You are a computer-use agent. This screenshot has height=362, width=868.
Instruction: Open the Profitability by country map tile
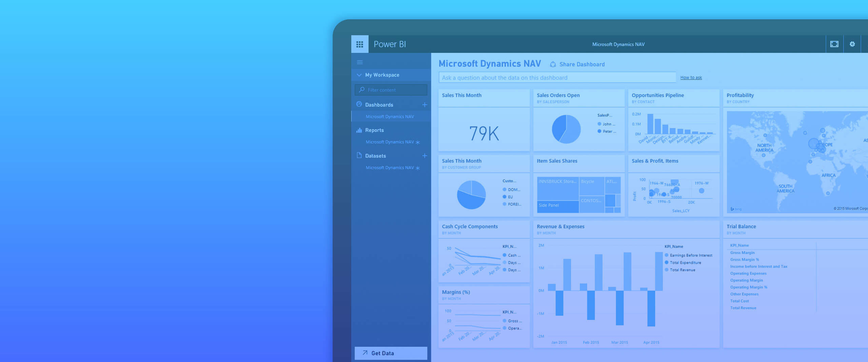click(x=795, y=153)
